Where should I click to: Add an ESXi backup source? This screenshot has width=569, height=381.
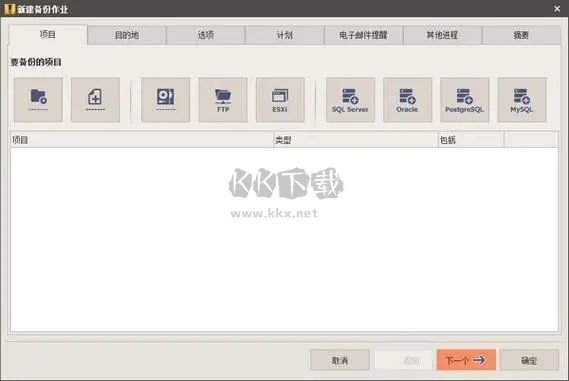point(280,100)
